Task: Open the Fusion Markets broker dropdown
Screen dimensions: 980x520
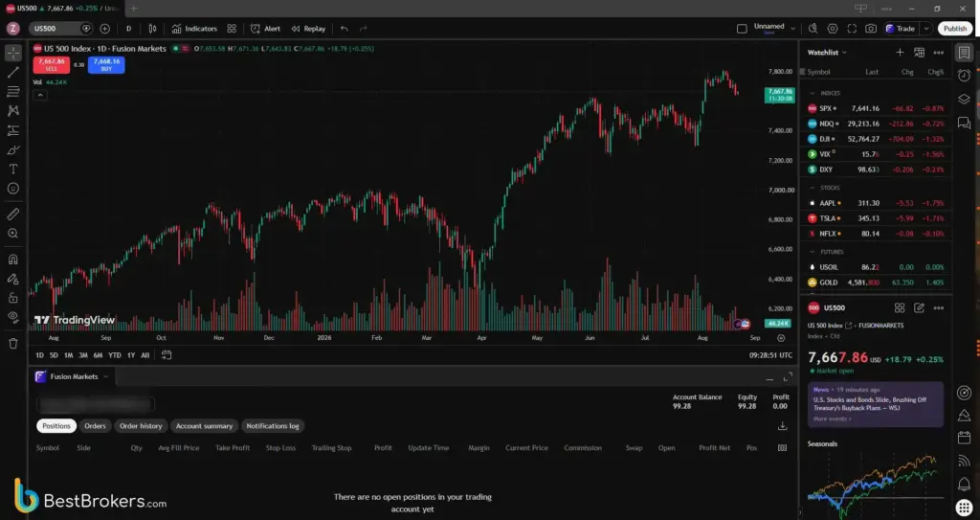Action: tap(72, 376)
